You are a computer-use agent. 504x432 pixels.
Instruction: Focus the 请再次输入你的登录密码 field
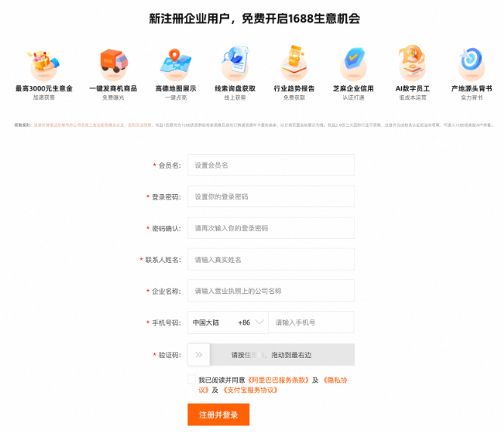pos(271,228)
